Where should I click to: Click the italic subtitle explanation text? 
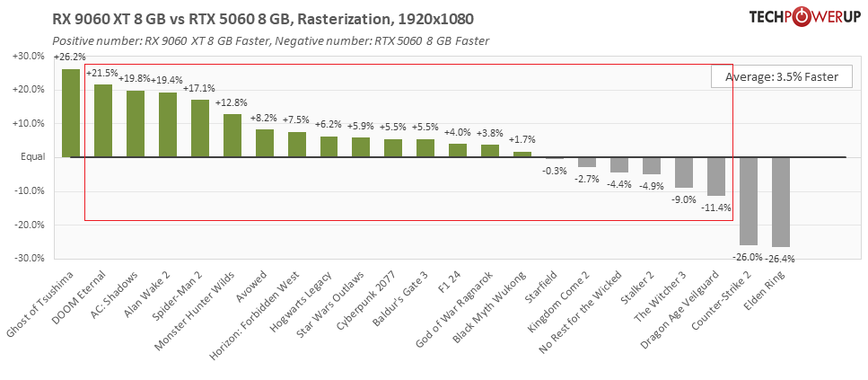(x=271, y=41)
